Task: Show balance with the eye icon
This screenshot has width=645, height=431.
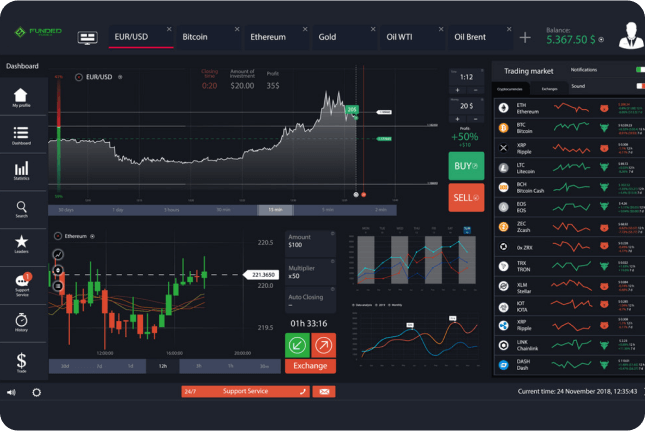Action: pyautogui.click(x=601, y=40)
